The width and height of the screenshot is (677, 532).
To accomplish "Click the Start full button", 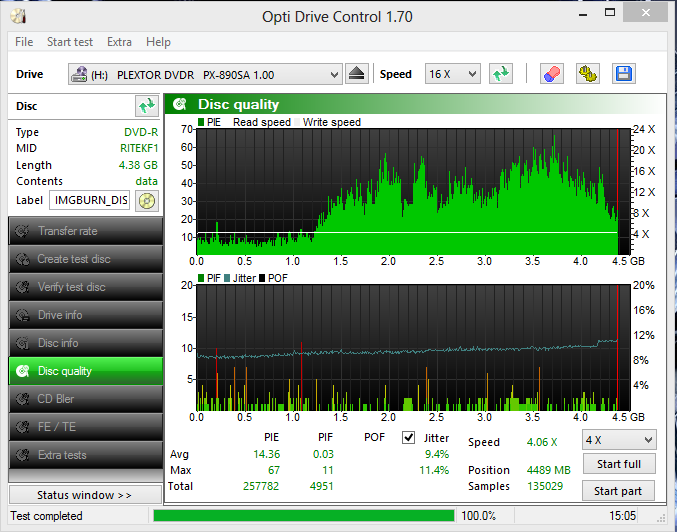I will tap(619, 464).
